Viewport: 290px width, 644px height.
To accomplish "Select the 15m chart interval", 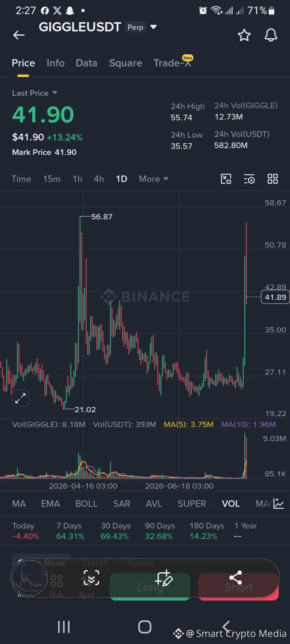I will (x=52, y=179).
